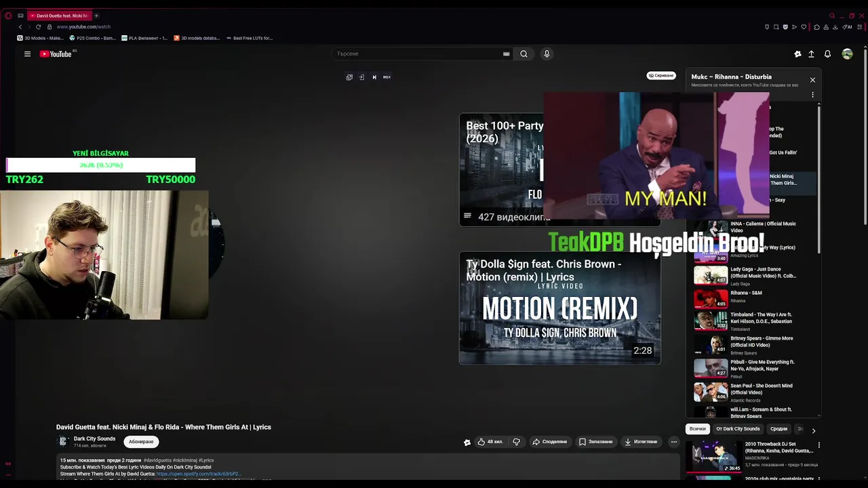Save video with Запазване button

(x=595, y=442)
